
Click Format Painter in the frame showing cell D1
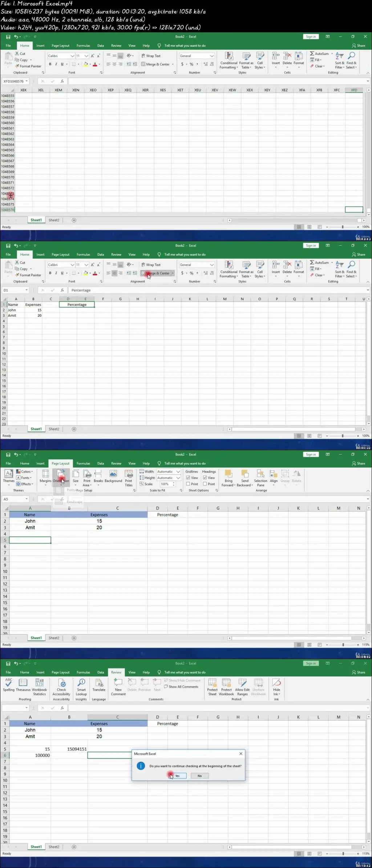[x=28, y=275]
